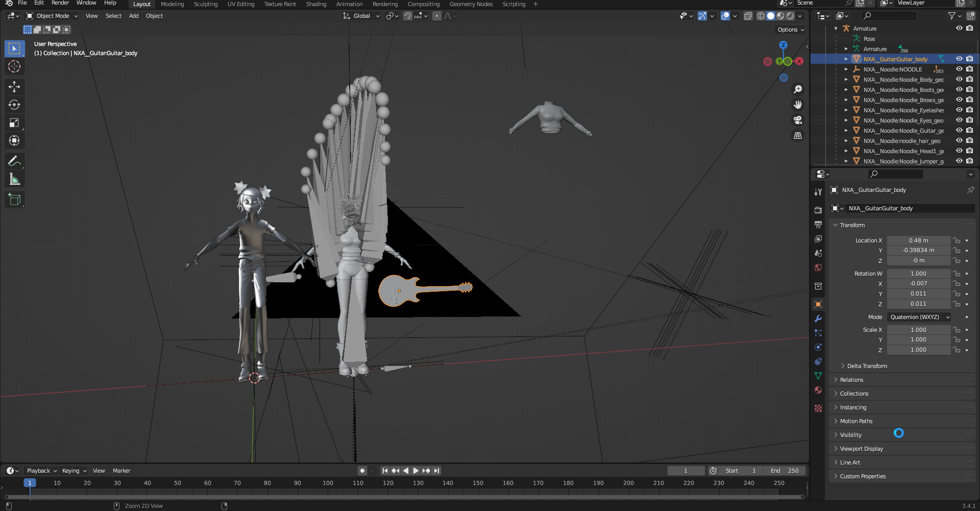Screen dimensions: 980x511
Task: Toggle camera view in the viewport
Action: pyautogui.click(x=798, y=120)
